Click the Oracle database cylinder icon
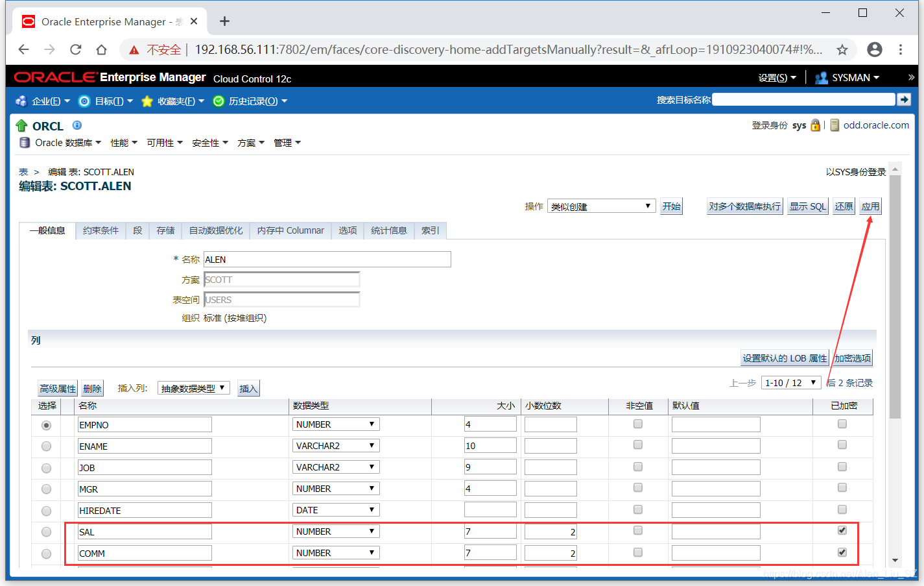Image resolution: width=924 pixels, height=586 pixels. [25, 143]
